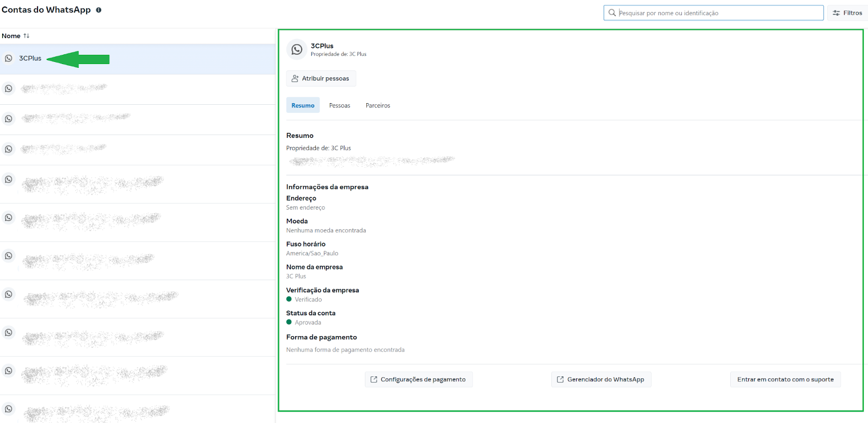Open the Filtros options
Viewport: 868px width, 423px height.
847,13
